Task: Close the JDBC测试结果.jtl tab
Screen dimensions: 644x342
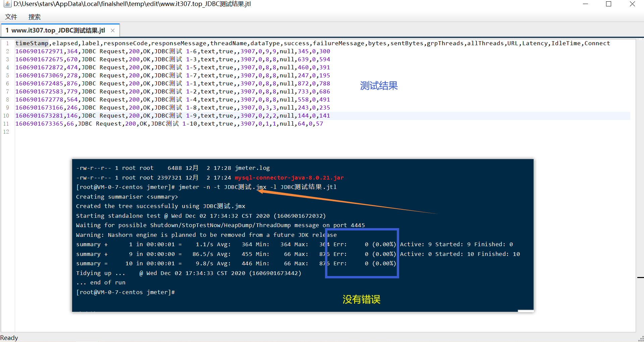Action: point(113,30)
